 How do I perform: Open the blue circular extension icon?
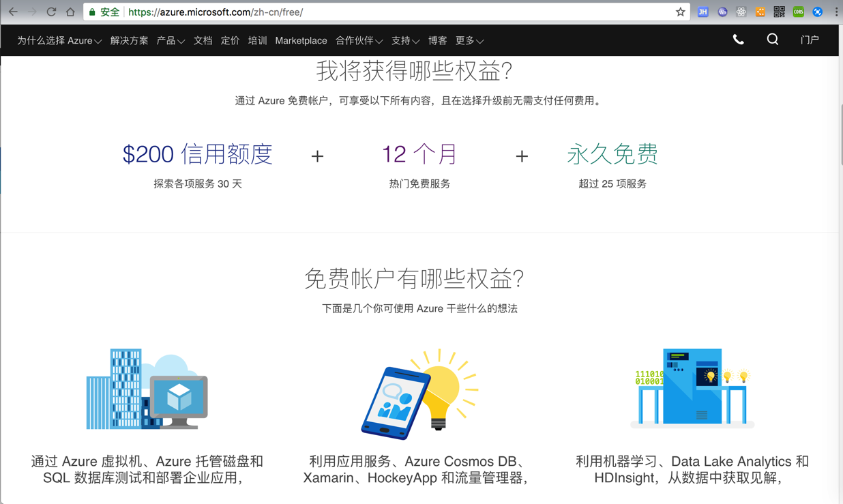click(x=817, y=12)
